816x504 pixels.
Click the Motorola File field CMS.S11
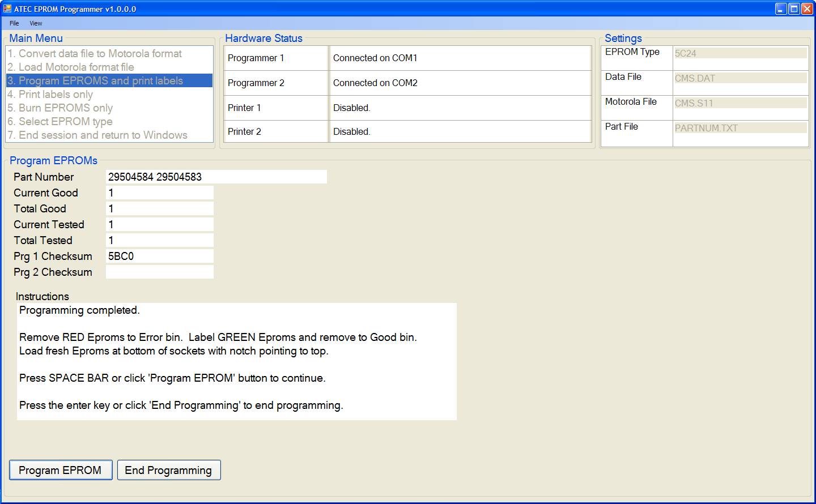740,103
